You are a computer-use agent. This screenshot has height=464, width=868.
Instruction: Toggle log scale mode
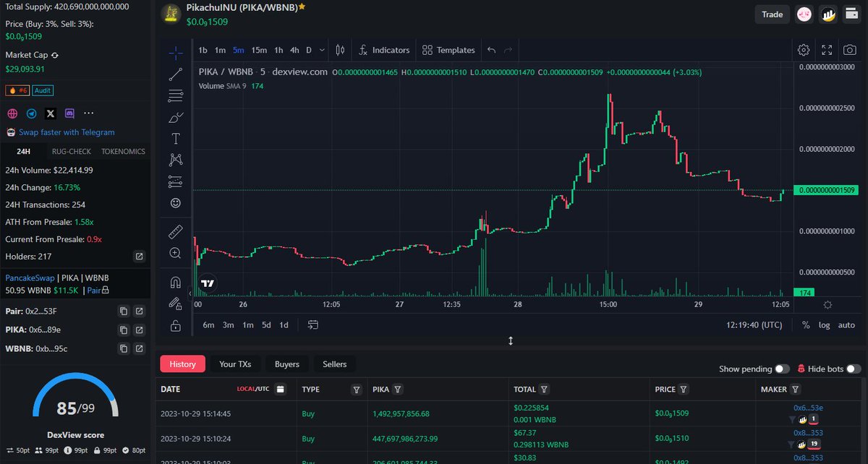[x=824, y=325]
